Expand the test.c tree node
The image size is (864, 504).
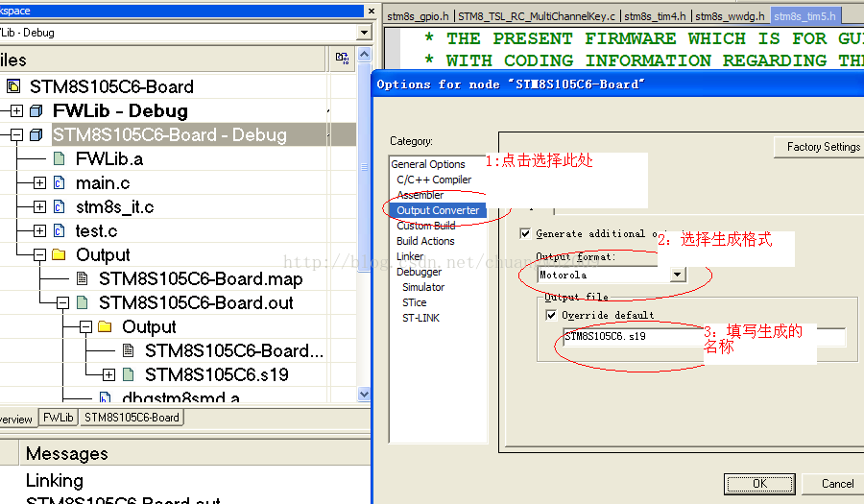(39, 230)
